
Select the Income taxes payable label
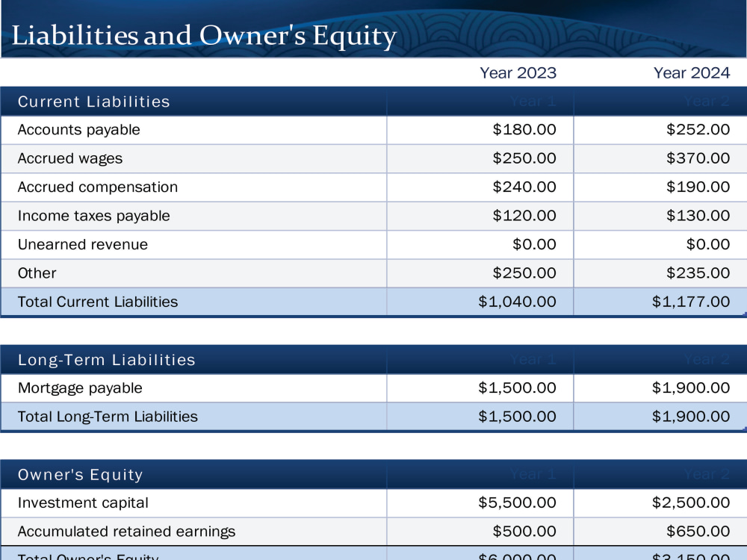click(94, 216)
